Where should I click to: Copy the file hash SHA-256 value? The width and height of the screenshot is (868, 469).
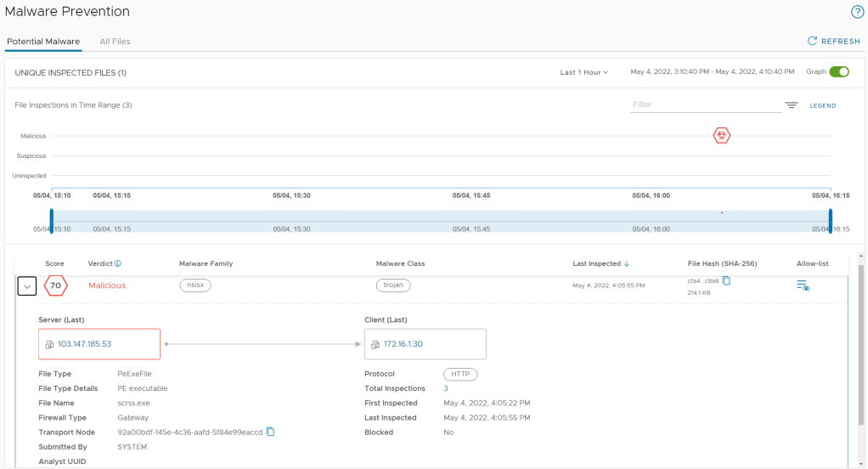726,280
